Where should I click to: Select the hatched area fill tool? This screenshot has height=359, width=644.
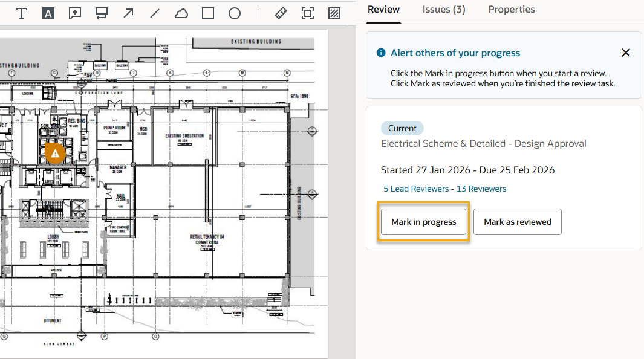(x=334, y=13)
